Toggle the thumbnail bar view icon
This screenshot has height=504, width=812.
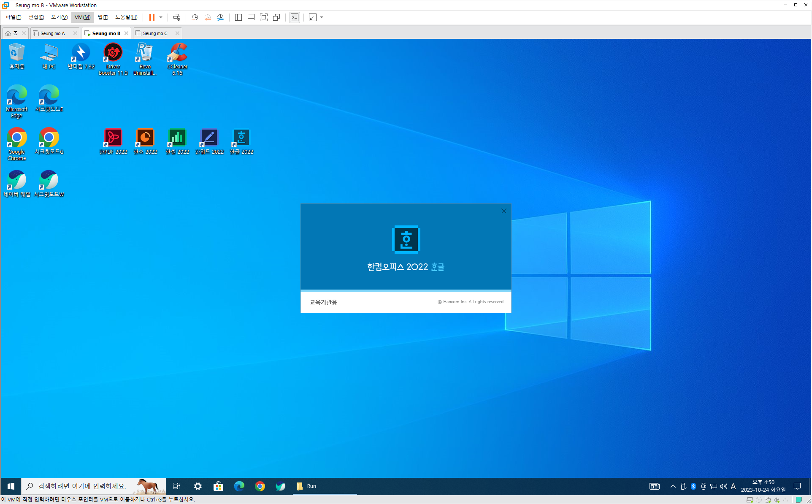(251, 17)
